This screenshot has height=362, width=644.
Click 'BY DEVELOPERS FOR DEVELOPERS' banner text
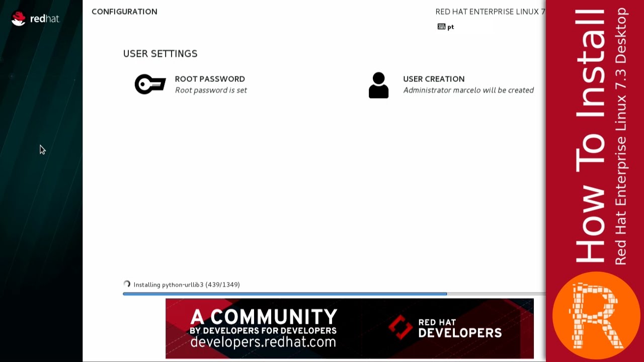point(263,330)
